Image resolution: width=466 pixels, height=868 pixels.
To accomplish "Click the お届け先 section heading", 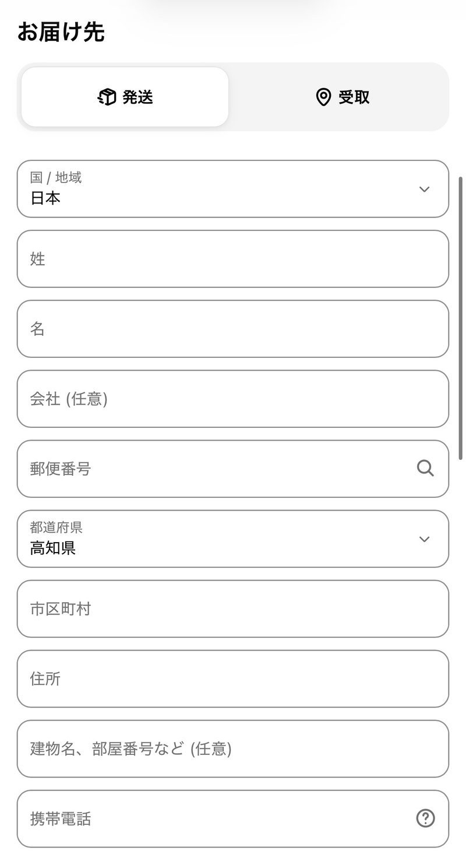I will click(x=61, y=32).
